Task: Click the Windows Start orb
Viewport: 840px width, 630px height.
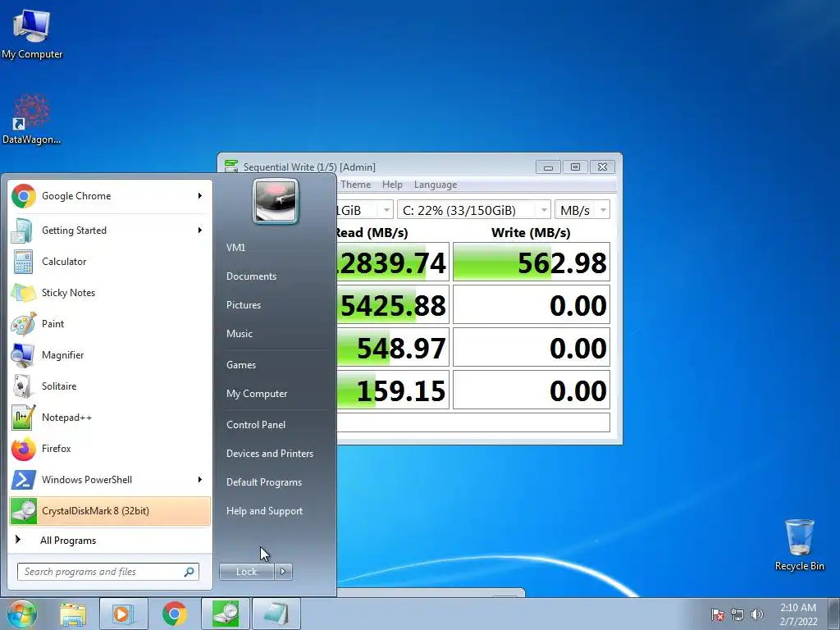Action: pyautogui.click(x=21, y=614)
